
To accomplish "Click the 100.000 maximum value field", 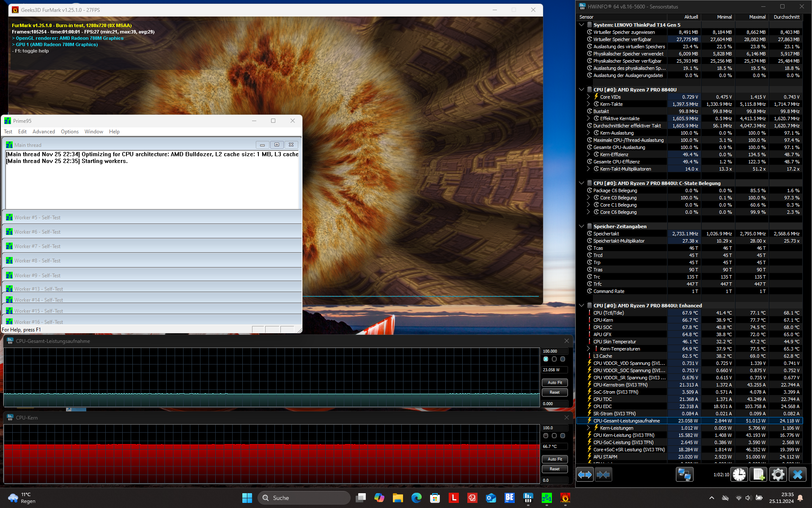I will (554, 351).
